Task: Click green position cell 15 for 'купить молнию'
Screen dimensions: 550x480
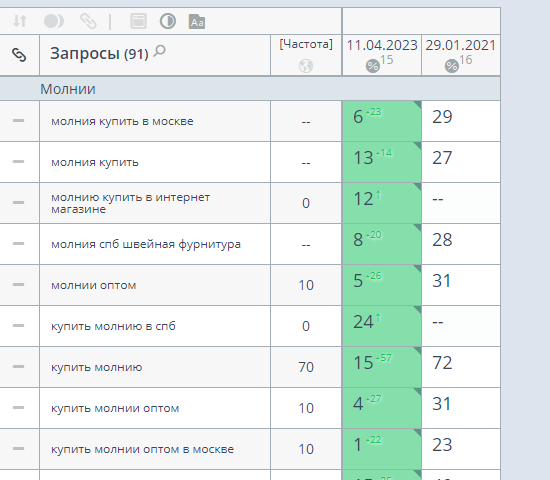Action: pos(382,367)
